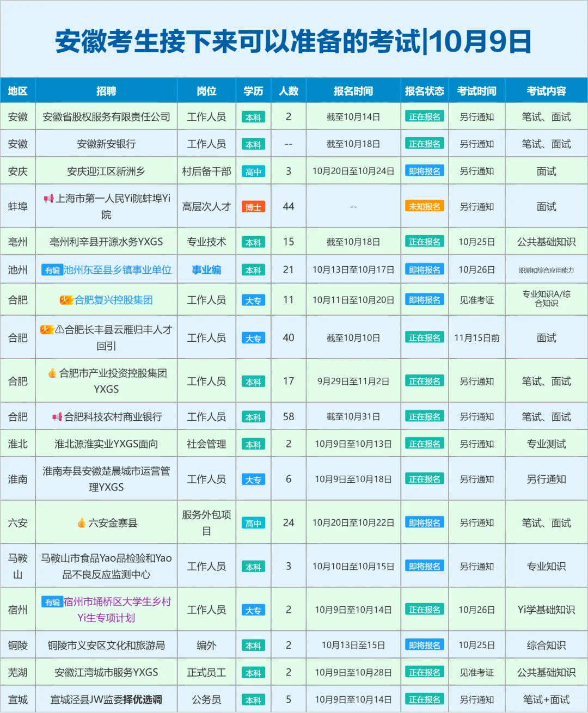The height and width of the screenshot is (713, 588).
Task: Click the megaphone icon beside 上海市第一人民Yi院蚌埠Yi院
Action: (x=50, y=199)
